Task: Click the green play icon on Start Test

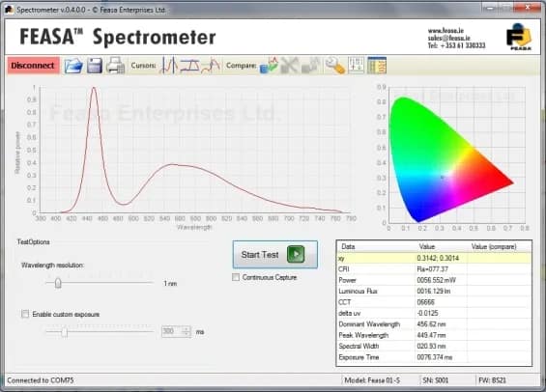Action: 296,254
